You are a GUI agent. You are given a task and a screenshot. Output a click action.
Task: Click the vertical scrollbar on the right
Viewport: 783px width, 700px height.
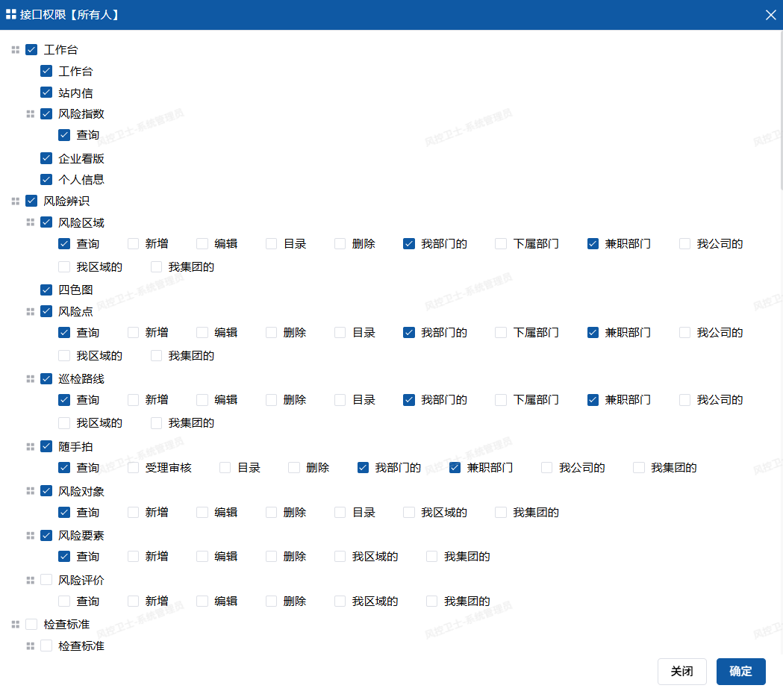pyautogui.click(x=780, y=112)
